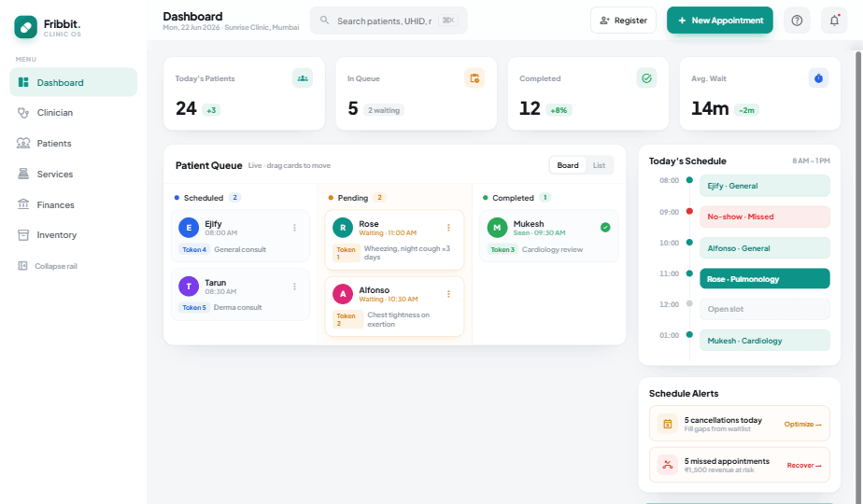
Task: Click the Fribbit logo icon
Action: click(x=25, y=26)
